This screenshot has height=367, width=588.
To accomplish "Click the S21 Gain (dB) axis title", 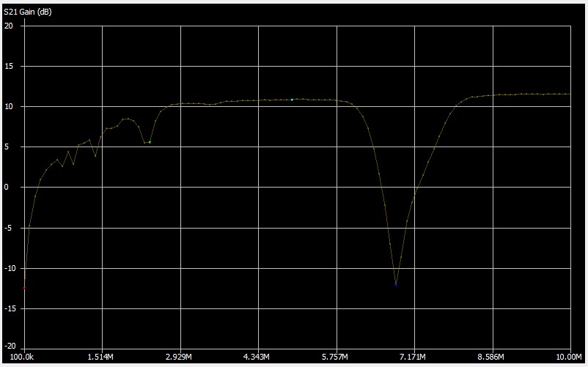I will tap(28, 12).
